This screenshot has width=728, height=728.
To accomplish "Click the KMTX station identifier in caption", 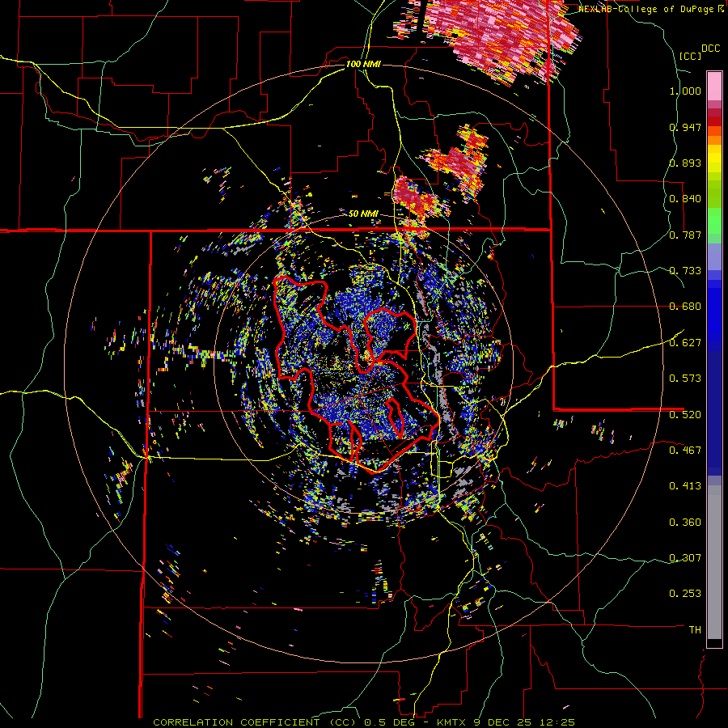I will 451,722.
